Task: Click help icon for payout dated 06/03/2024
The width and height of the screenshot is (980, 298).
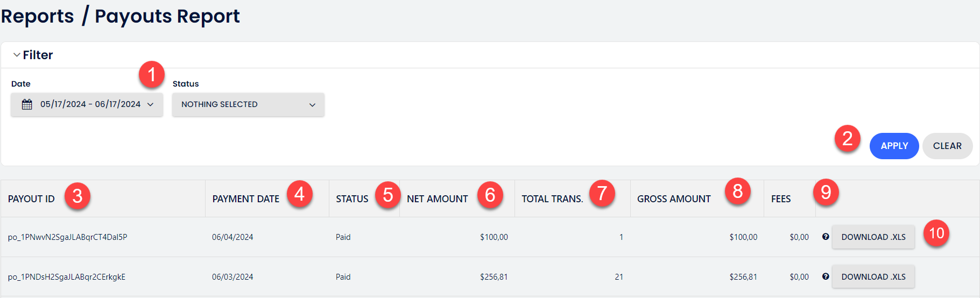Action: [x=826, y=276]
